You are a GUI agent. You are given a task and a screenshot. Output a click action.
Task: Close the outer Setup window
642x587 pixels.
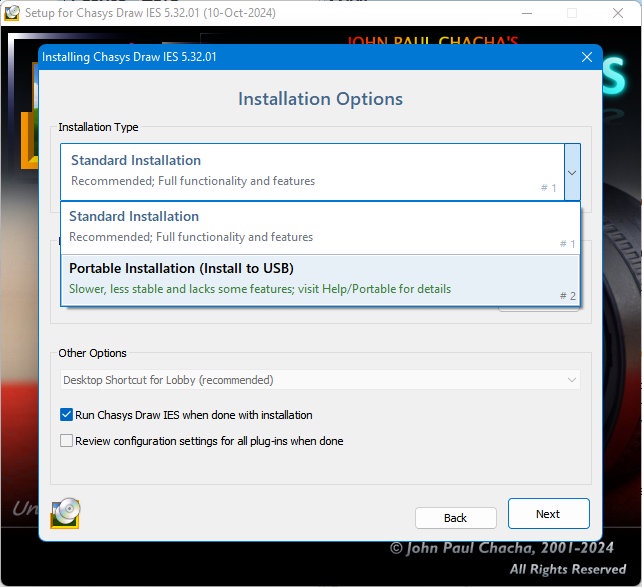[618, 13]
